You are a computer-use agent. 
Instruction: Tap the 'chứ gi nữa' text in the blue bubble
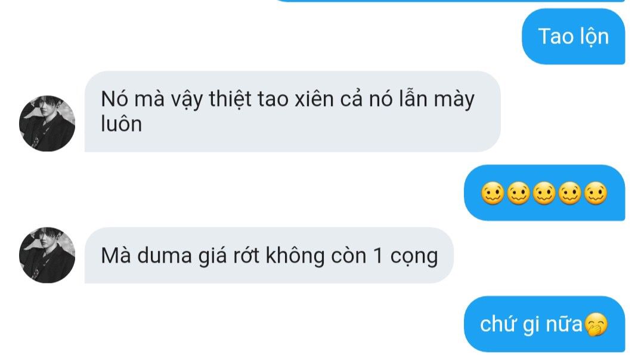(531, 324)
